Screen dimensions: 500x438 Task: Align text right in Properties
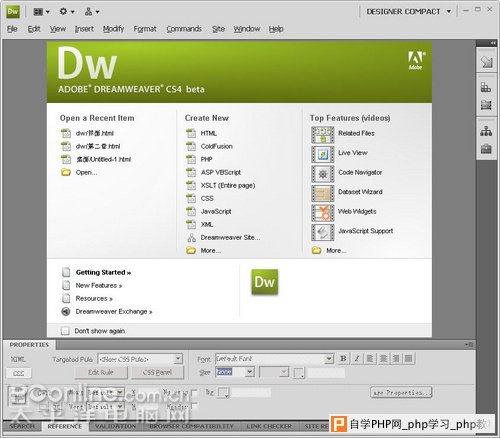click(x=396, y=359)
